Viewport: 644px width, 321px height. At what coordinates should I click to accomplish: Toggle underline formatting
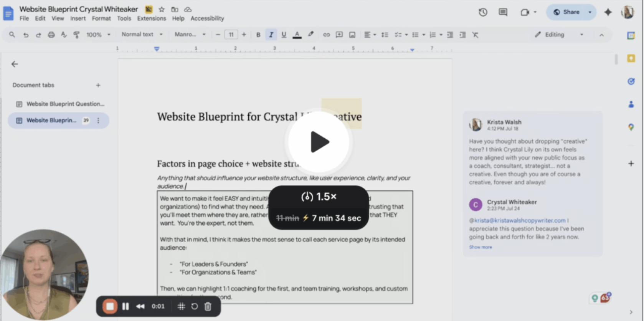(284, 35)
